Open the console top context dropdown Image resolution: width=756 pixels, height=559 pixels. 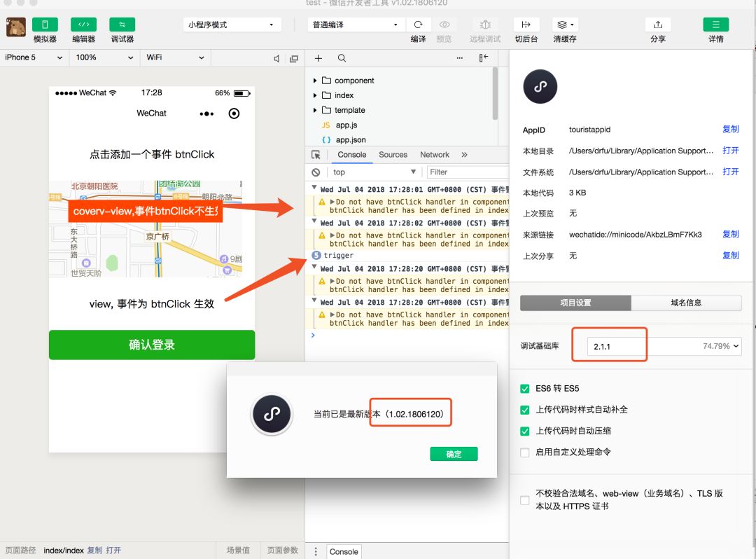click(374, 172)
